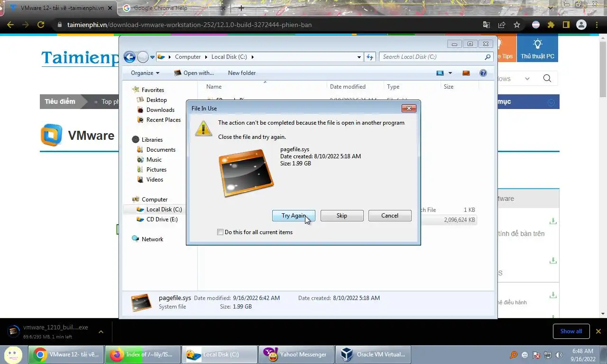Click Explorer Forward navigation arrow
Viewport: 607px width, 364px height.
143,57
